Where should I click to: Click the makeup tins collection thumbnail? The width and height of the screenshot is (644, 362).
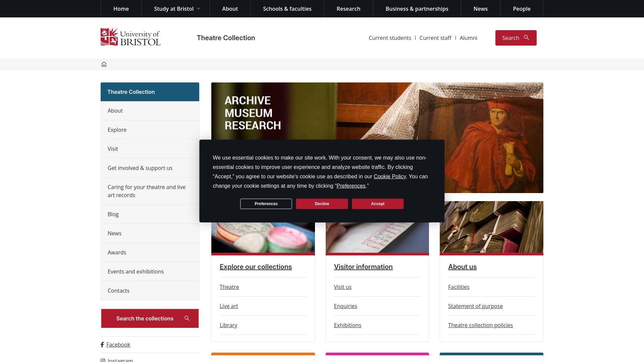[263, 237]
